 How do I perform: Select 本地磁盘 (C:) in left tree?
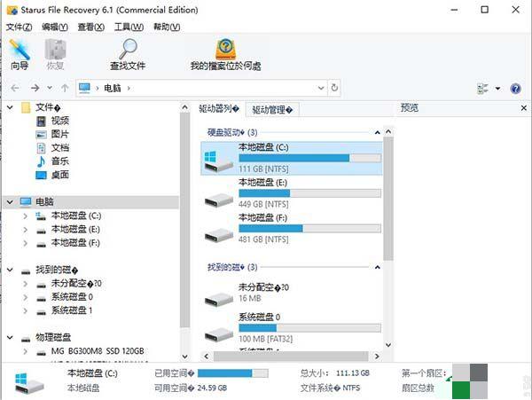click(x=76, y=216)
